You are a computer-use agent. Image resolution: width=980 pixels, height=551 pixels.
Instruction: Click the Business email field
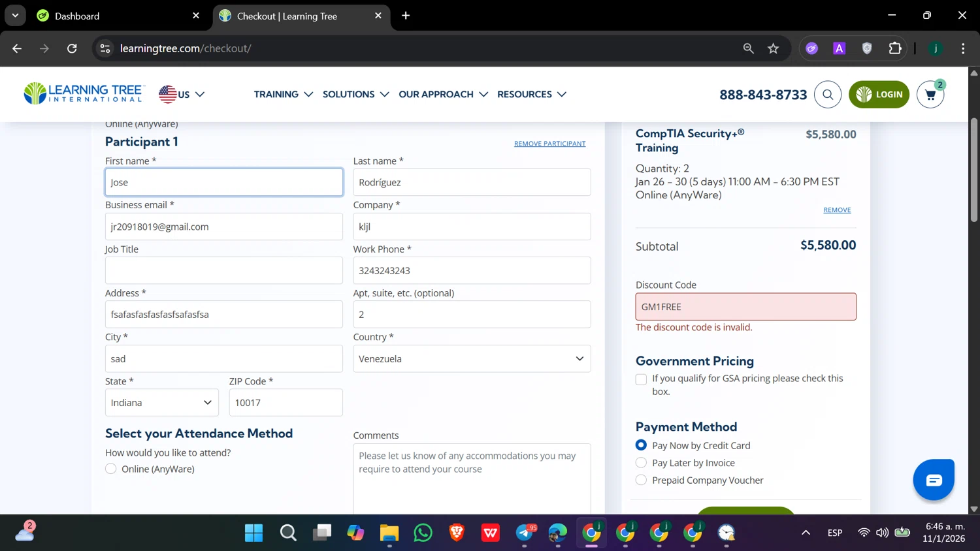[x=224, y=227]
